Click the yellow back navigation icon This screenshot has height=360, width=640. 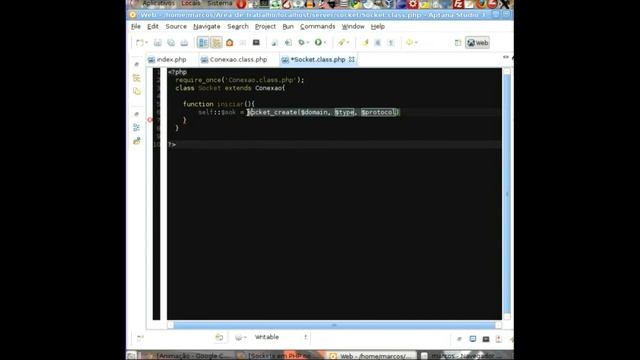pos(409,42)
